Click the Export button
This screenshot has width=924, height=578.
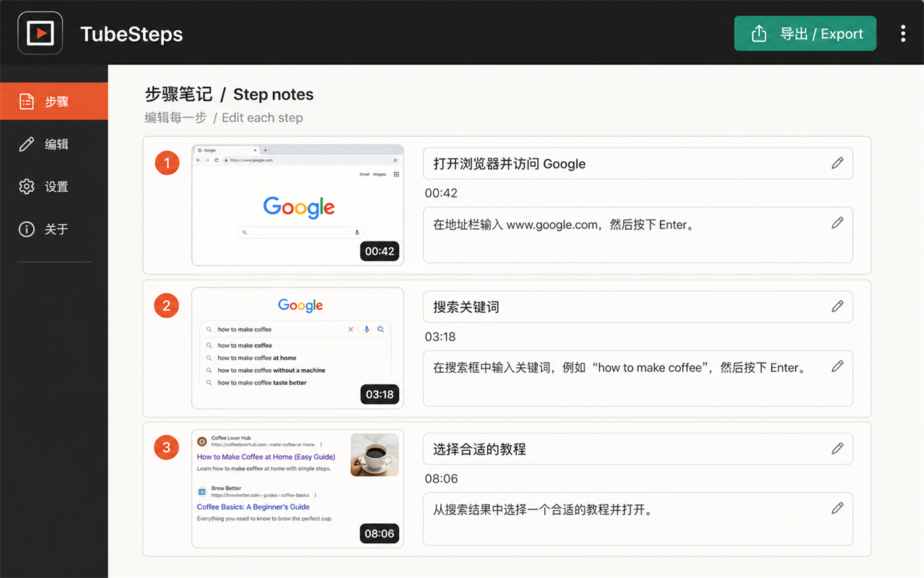pos(805,33)
